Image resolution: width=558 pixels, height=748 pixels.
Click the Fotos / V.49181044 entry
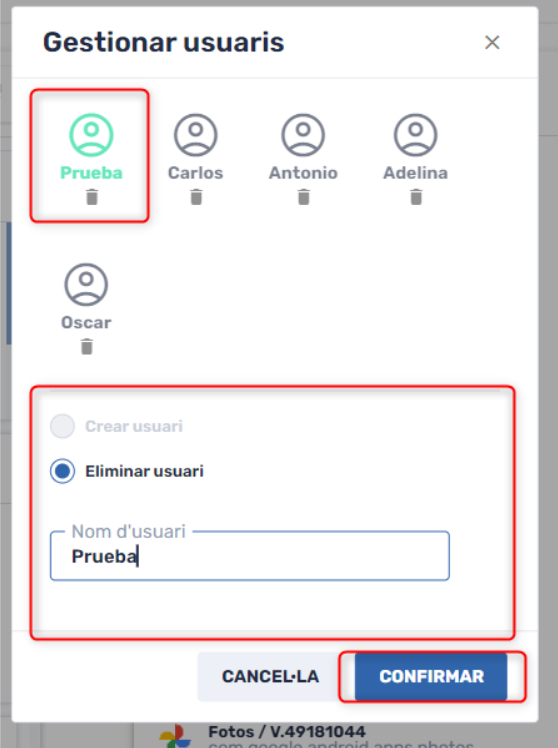(x=287, y=732)
